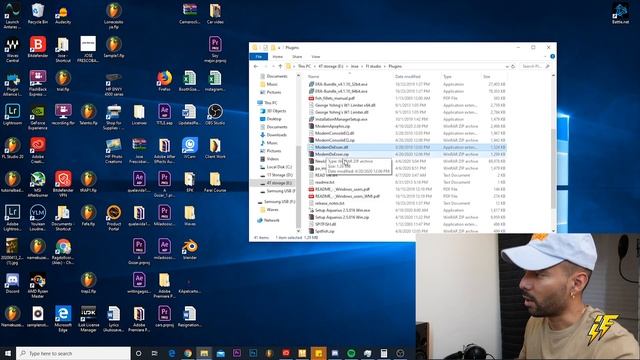Open the Plugin Alliance desktop shortcut
This screenshot has width=640, height=360.
[12, 83]
